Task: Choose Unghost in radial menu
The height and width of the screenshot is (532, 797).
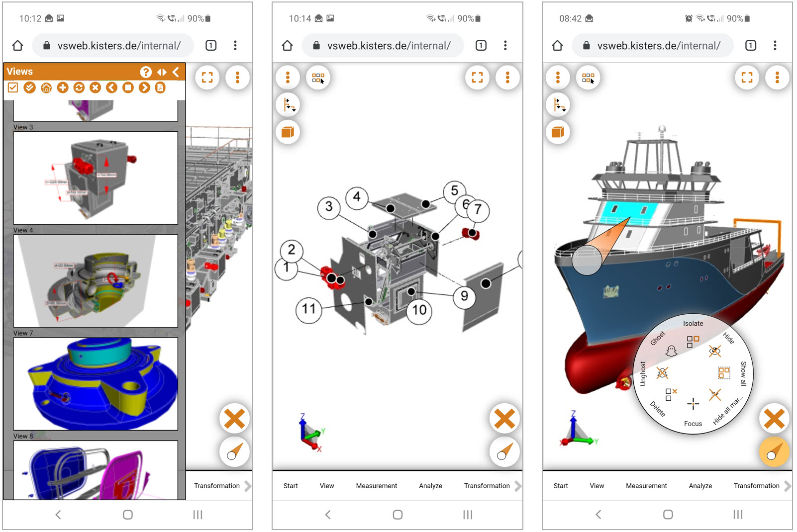Action: 662,373
